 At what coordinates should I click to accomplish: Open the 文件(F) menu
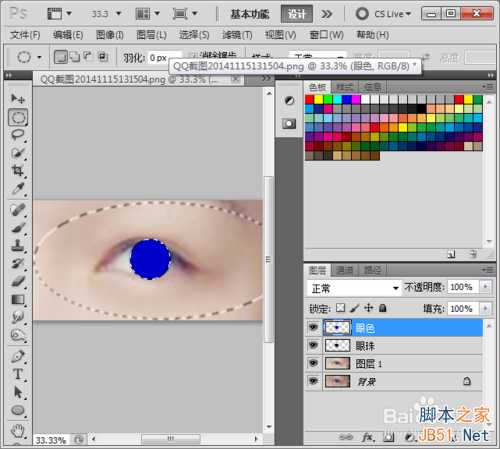click(x=25, y=35)
